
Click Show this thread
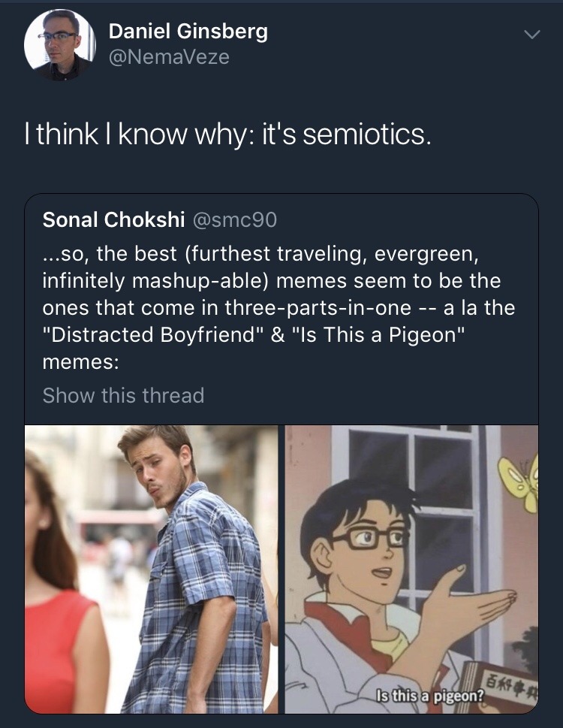[x=123, y=396]
